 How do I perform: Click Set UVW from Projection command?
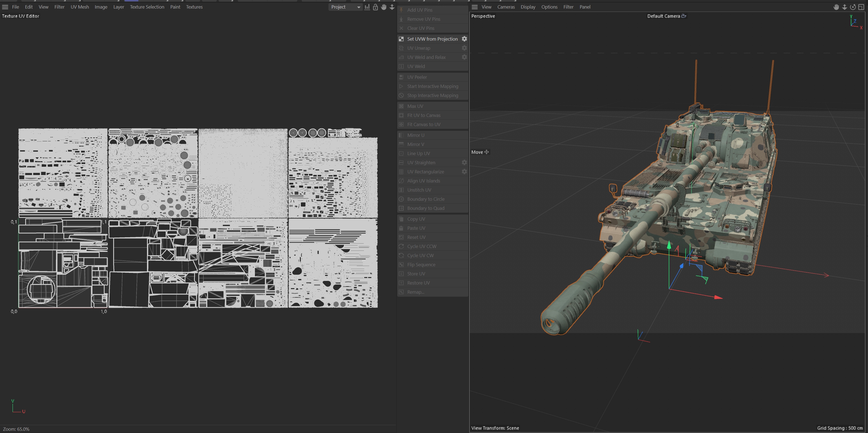pyautogui.click(x=432, y=39)
